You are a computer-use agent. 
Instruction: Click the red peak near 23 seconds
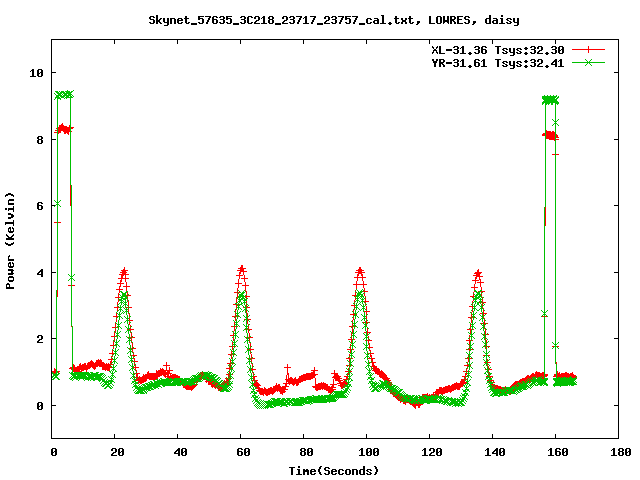point(124,271)
